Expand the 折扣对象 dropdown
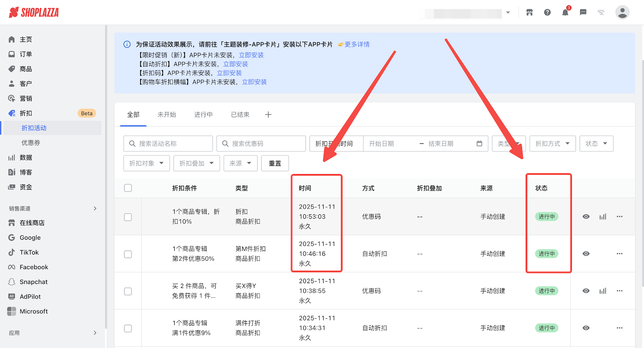The width and height of the screenshot is (644, 348). (x=147, y=164)
